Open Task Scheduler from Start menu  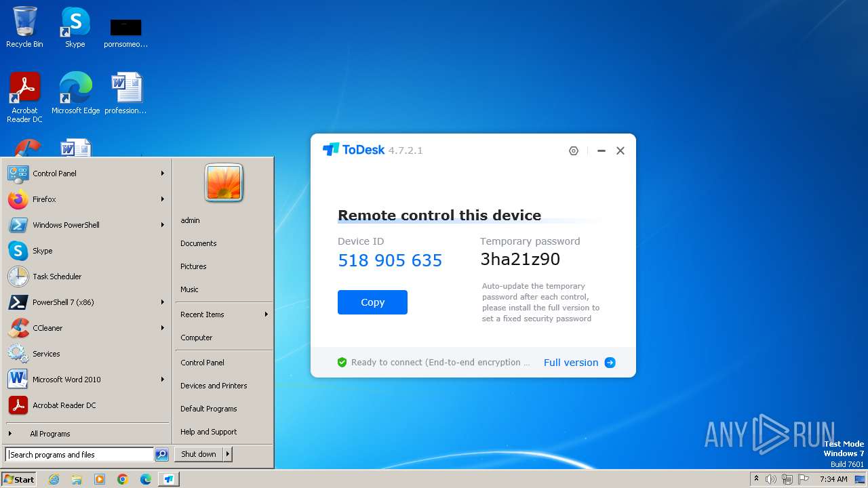point(86,277)
